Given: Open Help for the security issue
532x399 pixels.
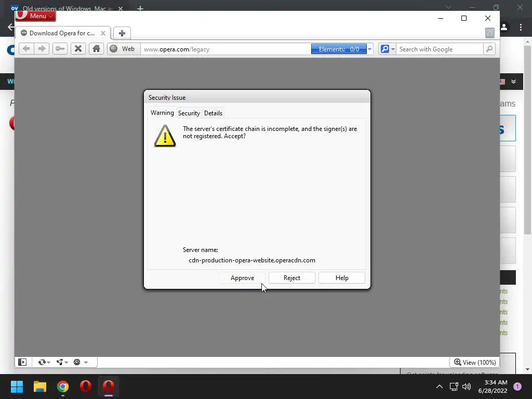Looking at the screenshot, I should point(342,278).
